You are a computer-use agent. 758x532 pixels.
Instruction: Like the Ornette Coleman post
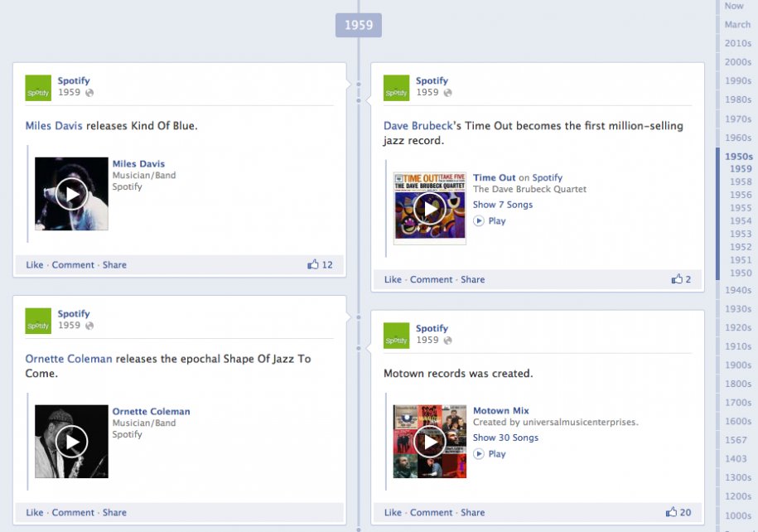pyautogui.click(x=34, y=513)
